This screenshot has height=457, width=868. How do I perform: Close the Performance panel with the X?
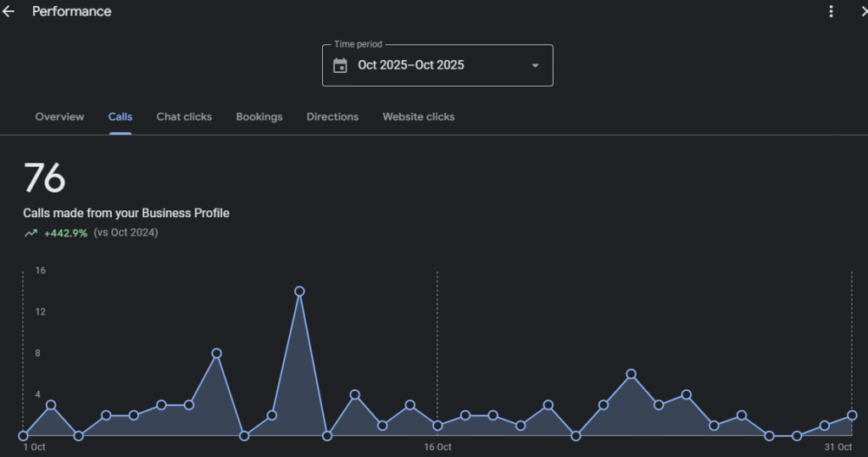(861, 12)
